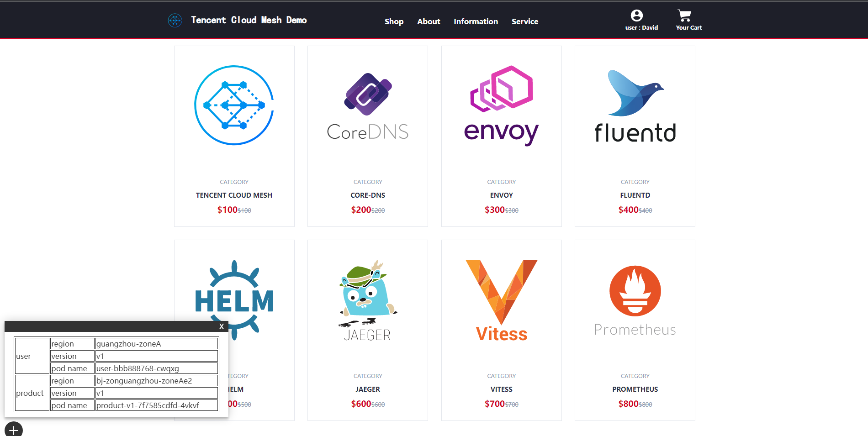868x436 pixels.
Task: Click the Tencent Cloud Mesh Demo title text
Action: pyautogui.click(x=249, y=20)
